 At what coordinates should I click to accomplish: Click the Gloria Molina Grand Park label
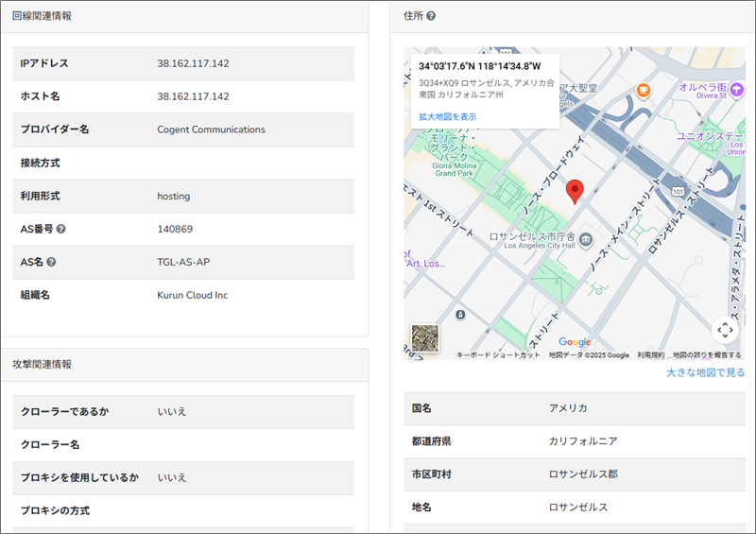click(x=454, y=169)
